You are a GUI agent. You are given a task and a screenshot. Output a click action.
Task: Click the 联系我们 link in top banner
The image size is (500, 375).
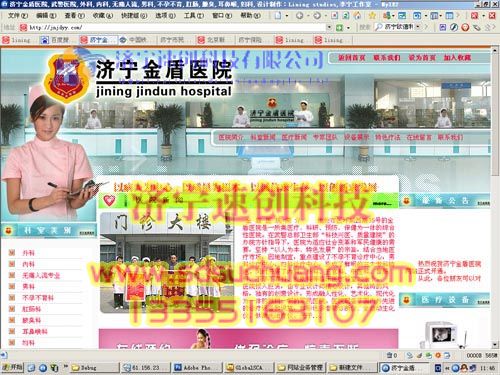click(x=387, y=58)
